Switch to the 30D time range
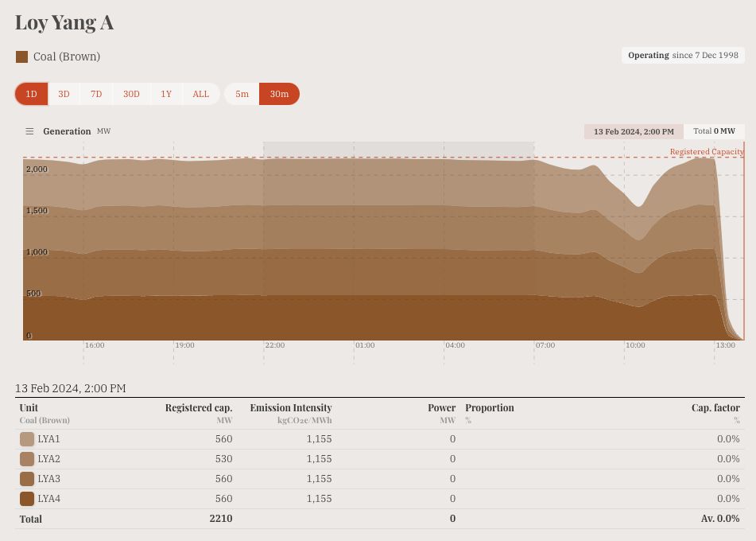The image size is (756, 541). click(131, 94)
